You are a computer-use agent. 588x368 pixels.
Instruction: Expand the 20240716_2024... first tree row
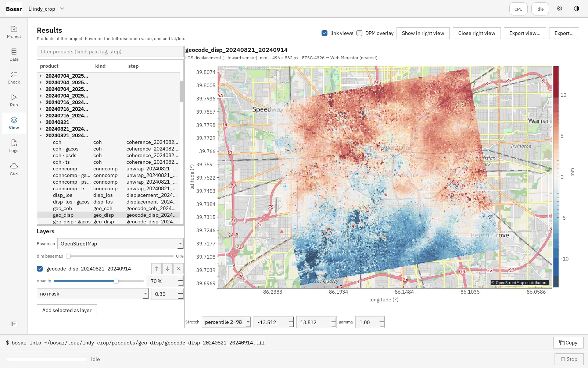(41, 102)
